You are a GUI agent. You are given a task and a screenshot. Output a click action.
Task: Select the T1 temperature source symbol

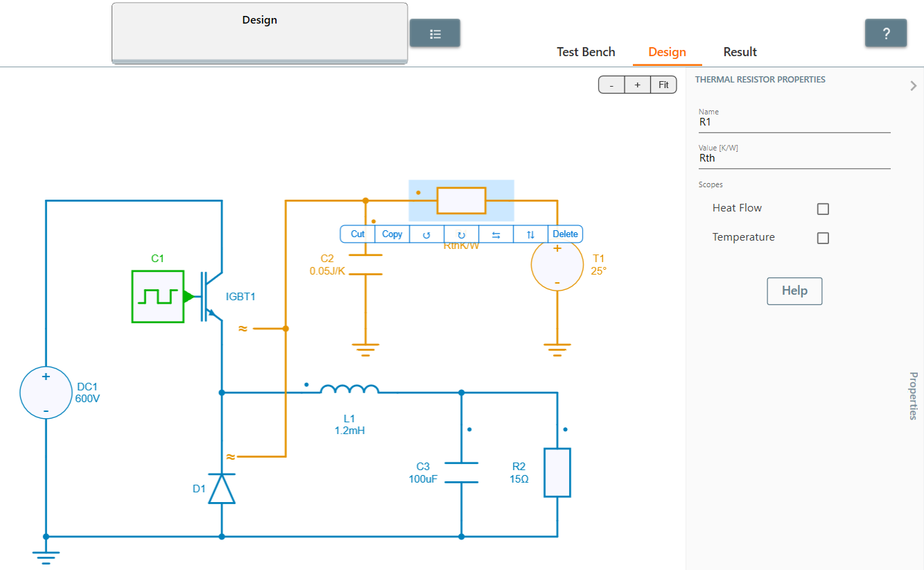click(557, 266)
